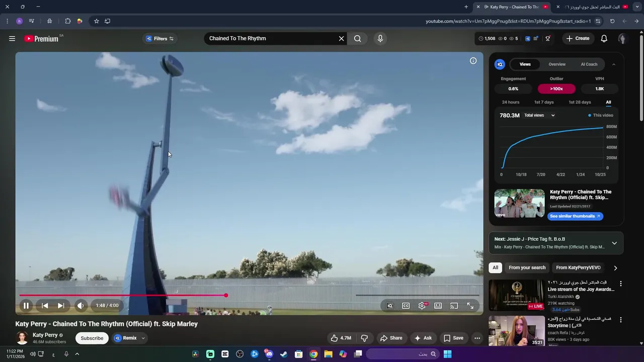Select From your search chip
644x362 pixels.
click(527, 267)
